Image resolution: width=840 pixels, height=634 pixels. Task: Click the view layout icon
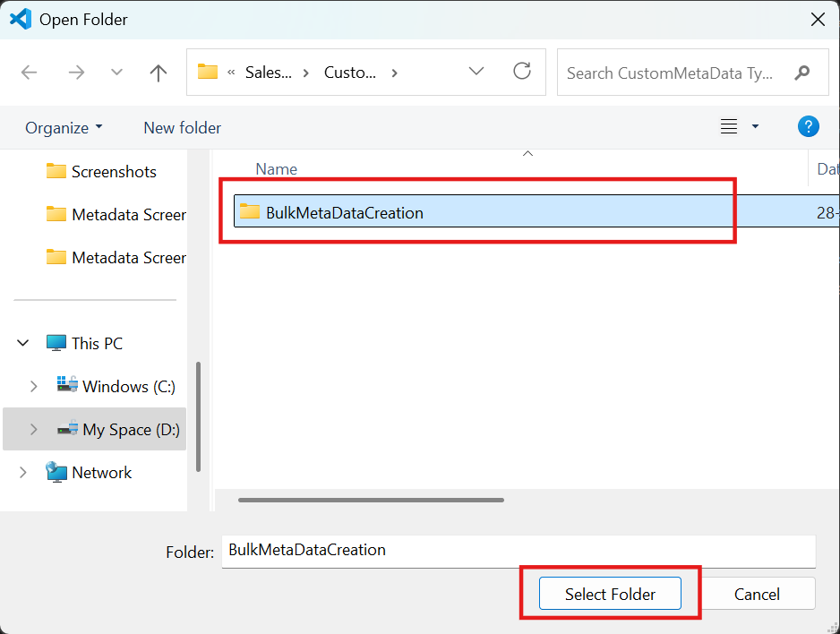pos(729,127)
